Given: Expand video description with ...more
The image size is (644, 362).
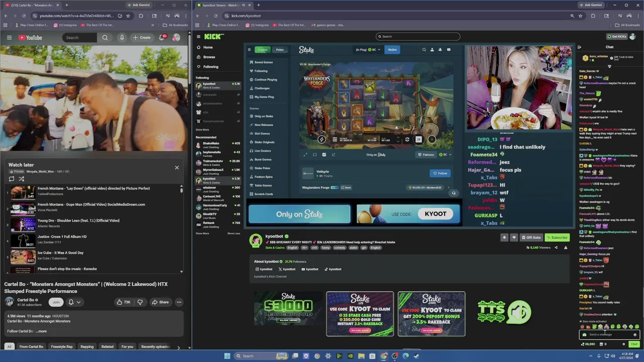Looking at the screenshot, I should (42, 331).
